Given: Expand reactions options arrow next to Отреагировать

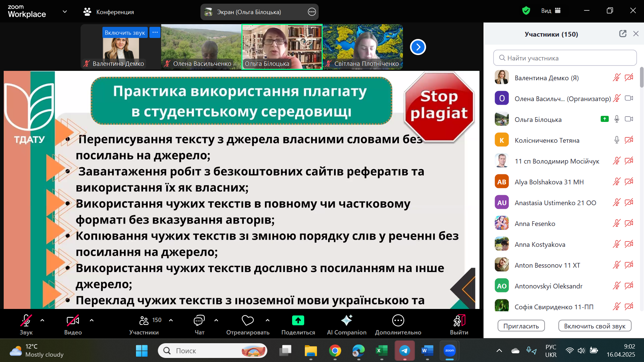Looking at the screenshot, I should click(x=268, y=320).
